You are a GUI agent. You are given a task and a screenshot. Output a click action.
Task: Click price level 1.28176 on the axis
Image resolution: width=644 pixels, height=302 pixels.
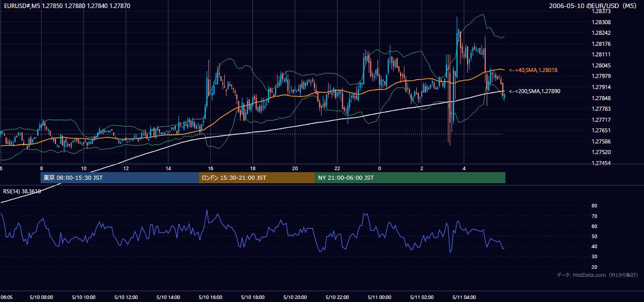click(x=601, y=44)
